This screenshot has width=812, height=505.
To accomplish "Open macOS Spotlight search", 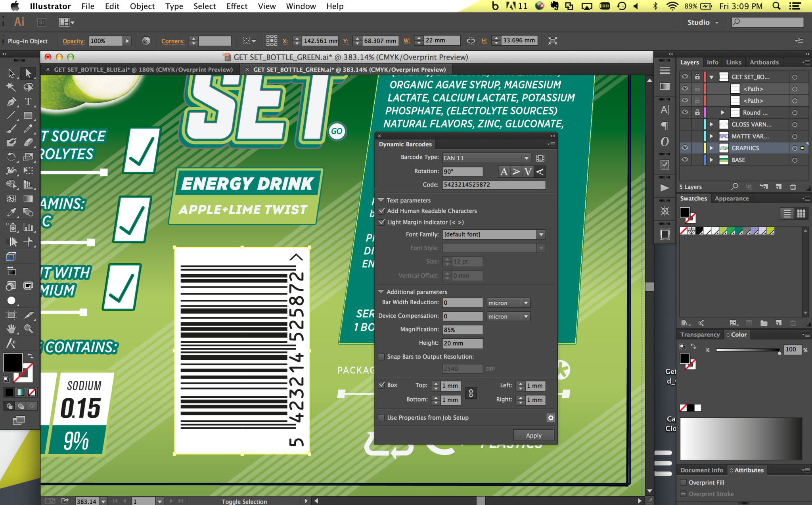I will [x=776, y=6].
